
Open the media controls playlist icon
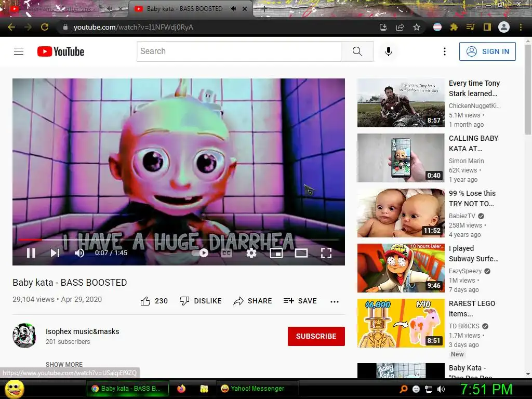tap(471, 27)
